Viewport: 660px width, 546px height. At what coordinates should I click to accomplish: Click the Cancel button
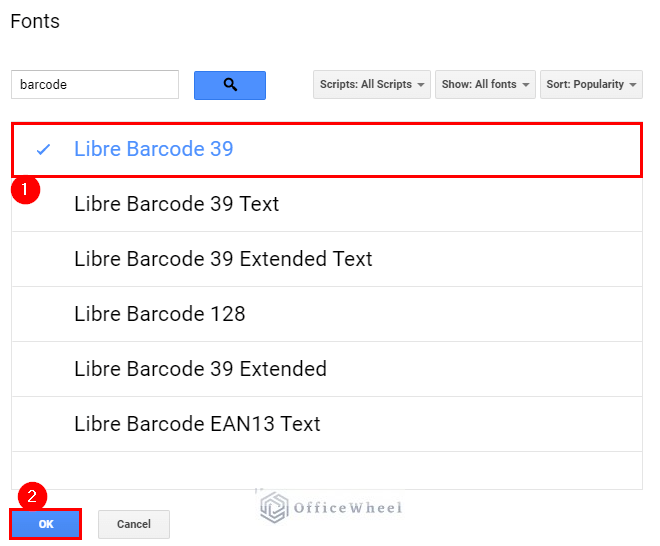pyautogui.click(x=134, y=524)
